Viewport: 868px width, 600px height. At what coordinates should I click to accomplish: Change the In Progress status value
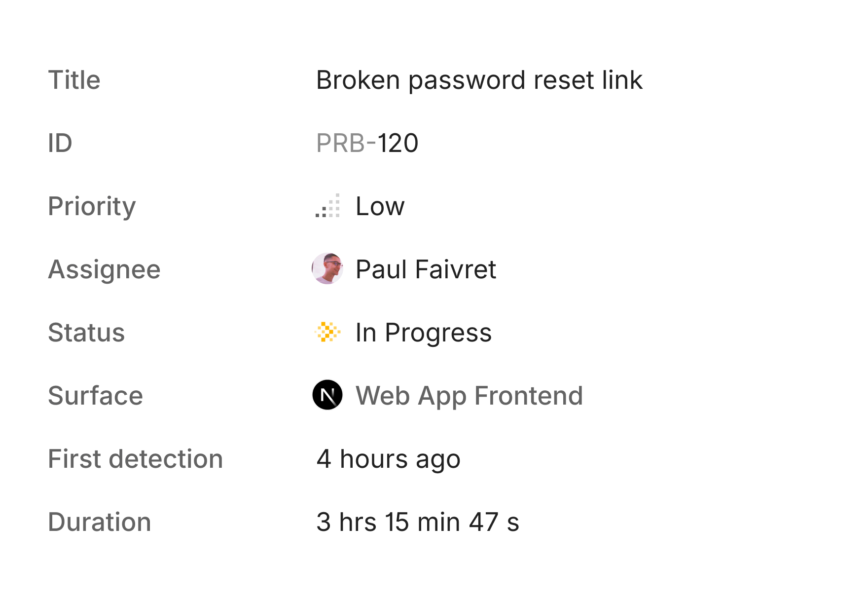coord(423,333)
